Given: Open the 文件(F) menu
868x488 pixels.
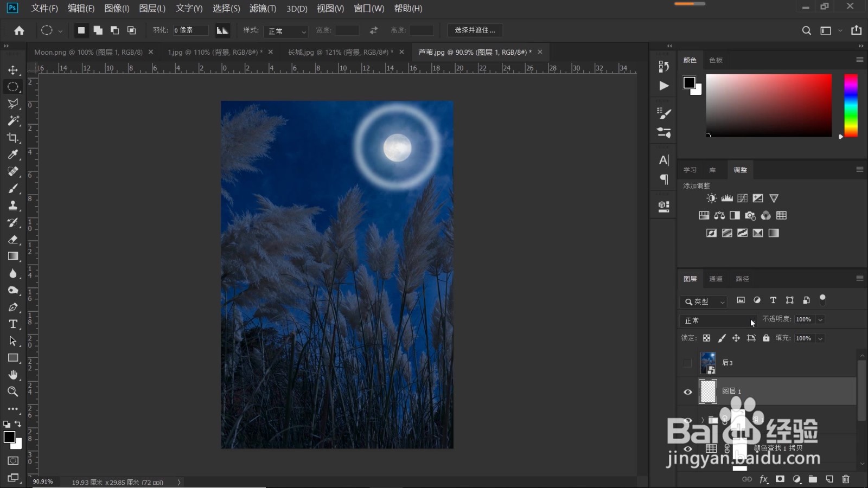Looking at the screenshot, I should coord(44,8).
